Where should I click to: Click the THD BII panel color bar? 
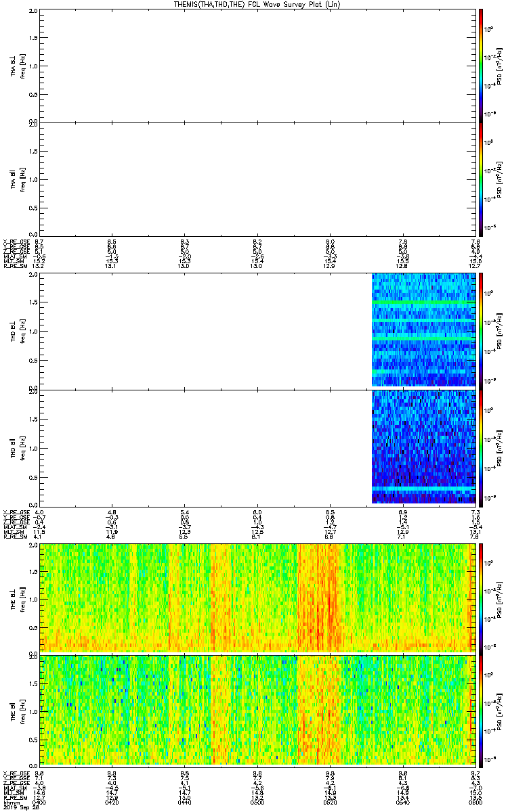coord(481,447)
